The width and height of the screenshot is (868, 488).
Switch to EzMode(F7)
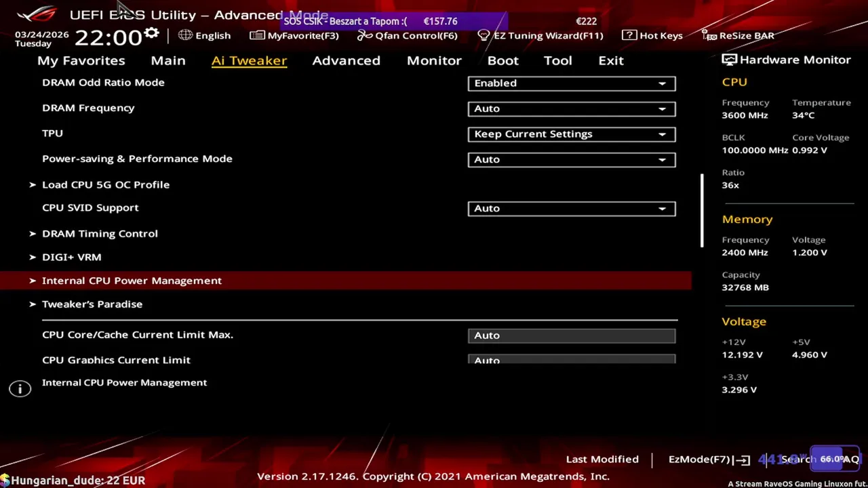709,460
